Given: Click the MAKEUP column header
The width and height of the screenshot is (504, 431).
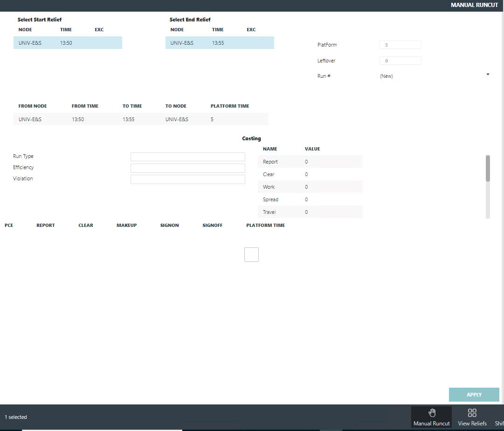Looking at the screenshot, I should click(126, 226).
